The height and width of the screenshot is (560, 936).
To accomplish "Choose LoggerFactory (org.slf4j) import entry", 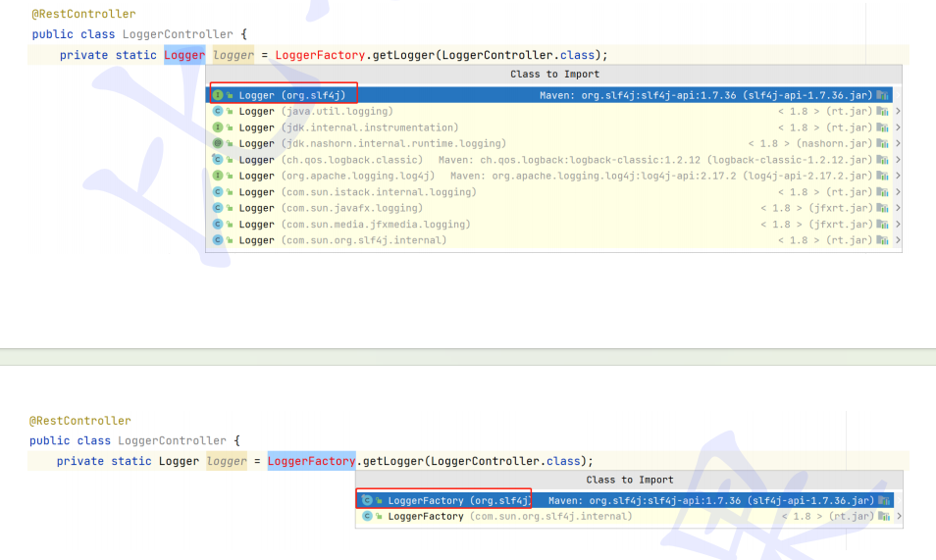I will pos(625,500).
